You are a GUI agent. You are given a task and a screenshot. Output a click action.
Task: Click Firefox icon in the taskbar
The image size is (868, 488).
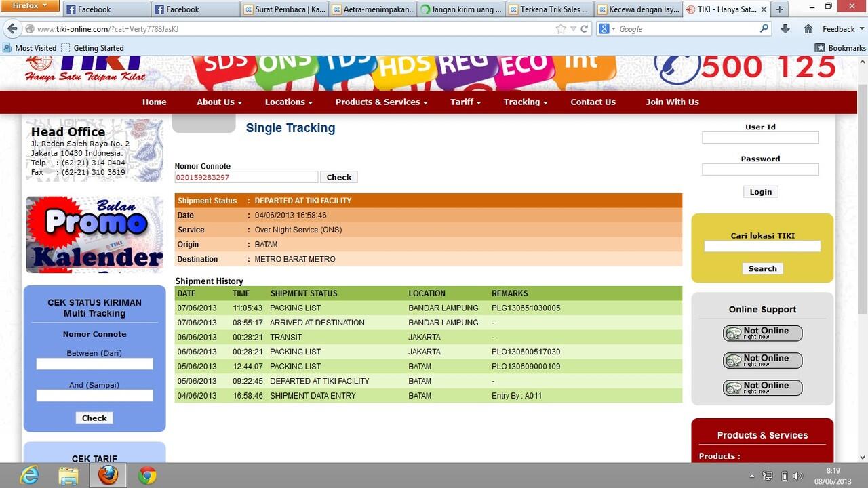[108, 476]
